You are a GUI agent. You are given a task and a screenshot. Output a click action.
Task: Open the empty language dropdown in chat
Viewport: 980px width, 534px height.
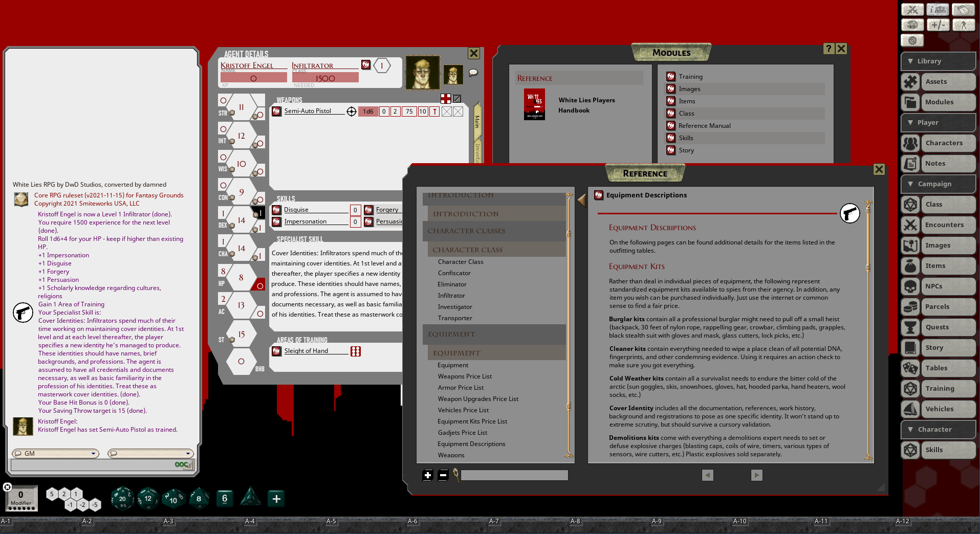150,453
